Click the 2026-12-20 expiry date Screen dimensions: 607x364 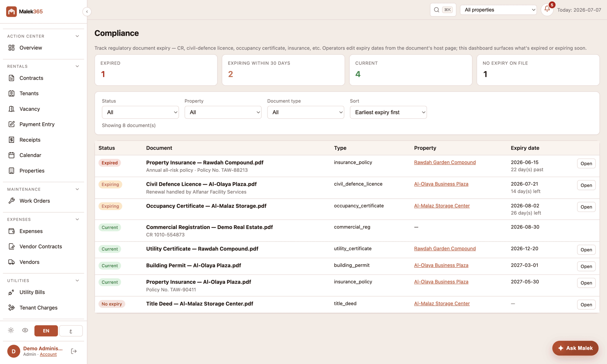(524, 249)
